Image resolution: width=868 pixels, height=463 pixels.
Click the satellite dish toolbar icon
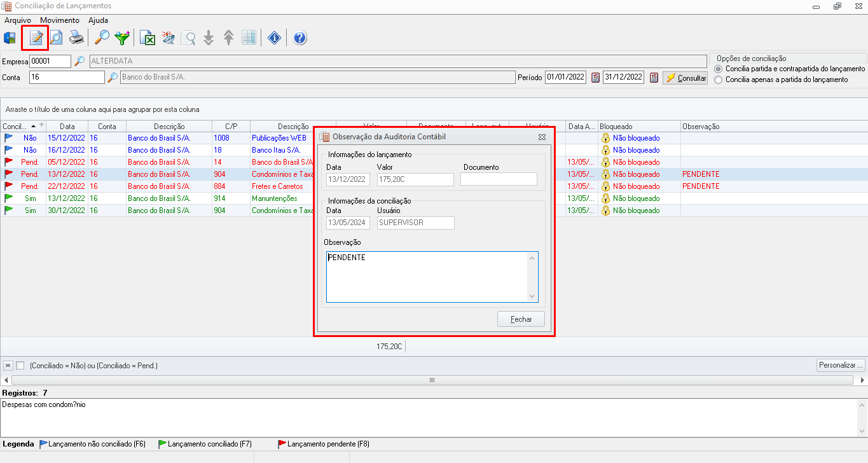coord(168,38)
